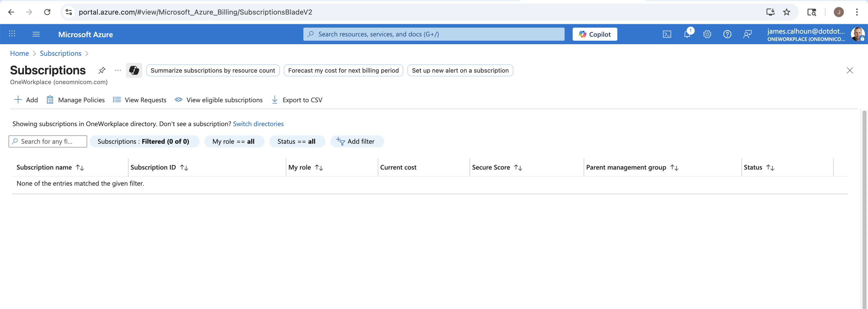
Task: Open the apps grid launcher
Action: [12, 34]
